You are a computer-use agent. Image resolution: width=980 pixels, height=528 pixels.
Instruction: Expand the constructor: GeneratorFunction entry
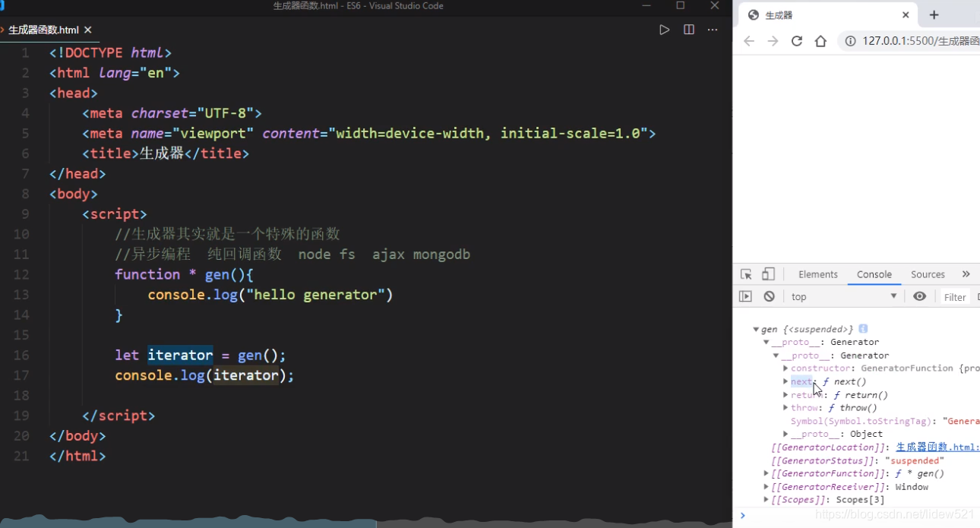[786, 368]
